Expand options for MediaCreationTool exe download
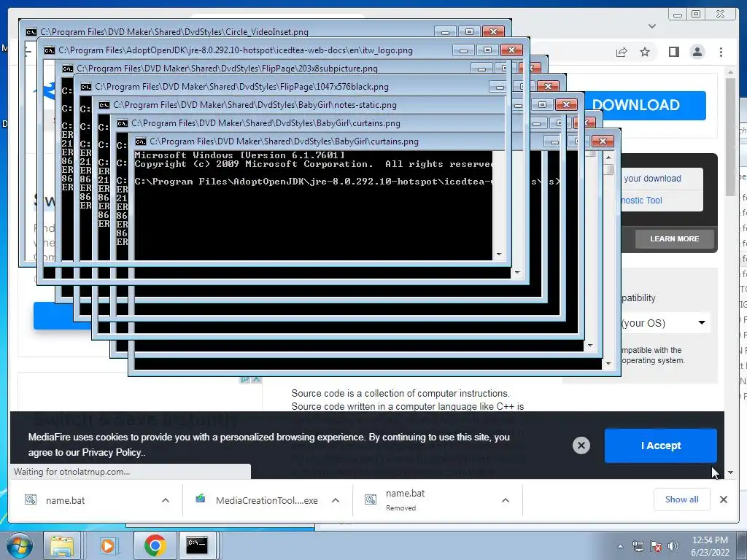Screen dimensions: 747x560 pyautogui.click(x=336, y=500)
